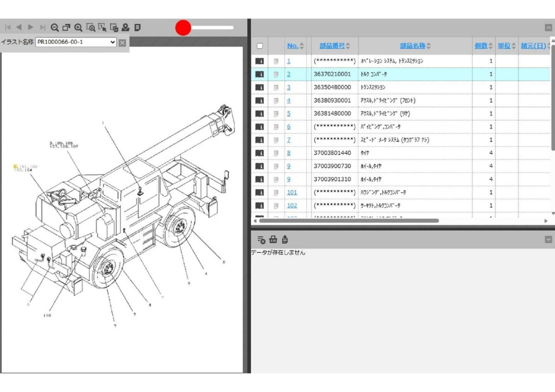Click the clear list icon in lower panel
Viewport: 555px width, 392px height.
[261, 239]
